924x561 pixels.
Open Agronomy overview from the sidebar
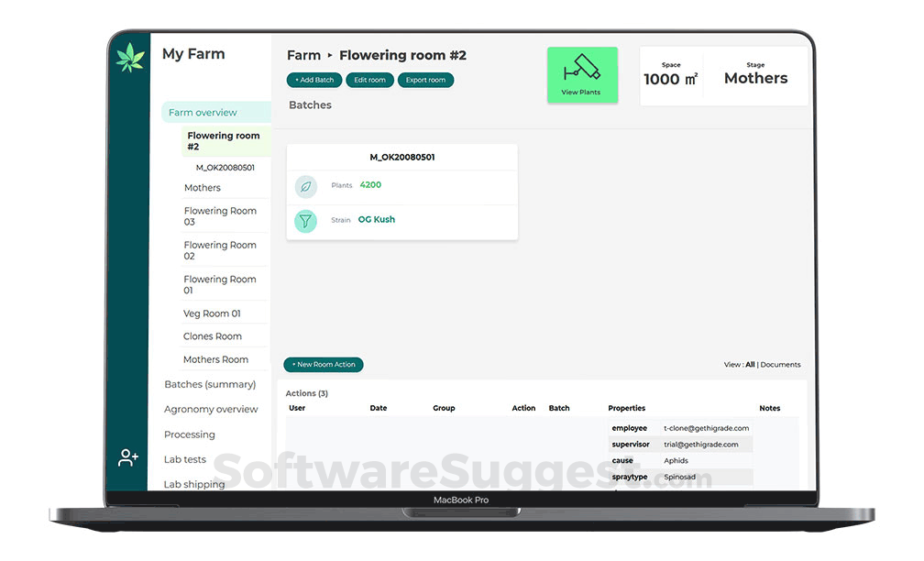coord(211,409)
